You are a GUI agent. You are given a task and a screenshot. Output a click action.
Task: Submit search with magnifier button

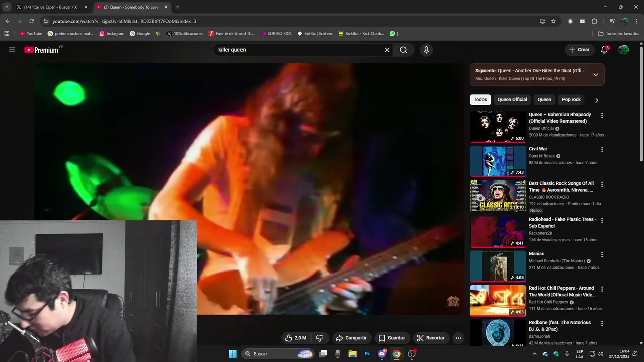pyautogui.click(x=404, y=50)
